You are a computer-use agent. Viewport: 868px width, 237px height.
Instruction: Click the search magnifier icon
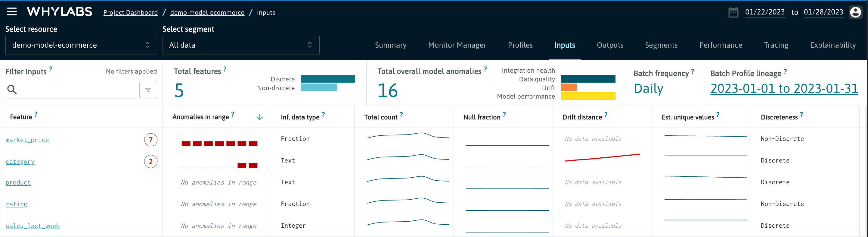click(12, 90)
